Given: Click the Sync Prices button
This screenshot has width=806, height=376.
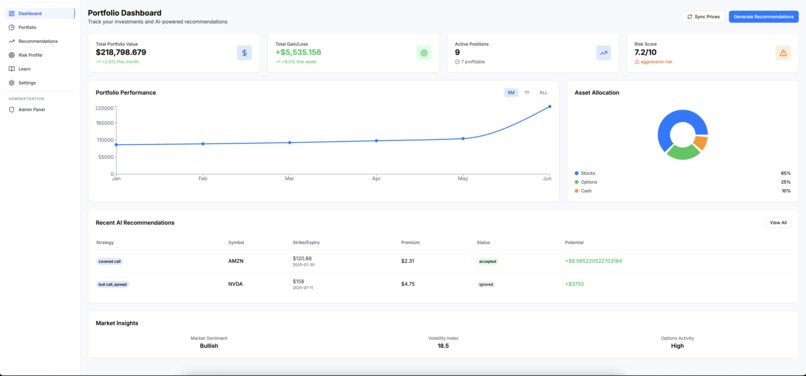Looking at the screenshot, I should click(x=703, y=17).
